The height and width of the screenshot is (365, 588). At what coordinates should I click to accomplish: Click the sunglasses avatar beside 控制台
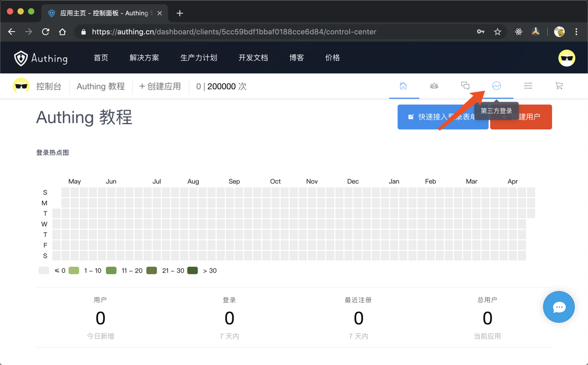pyautogui.click(x=21, y=86)
